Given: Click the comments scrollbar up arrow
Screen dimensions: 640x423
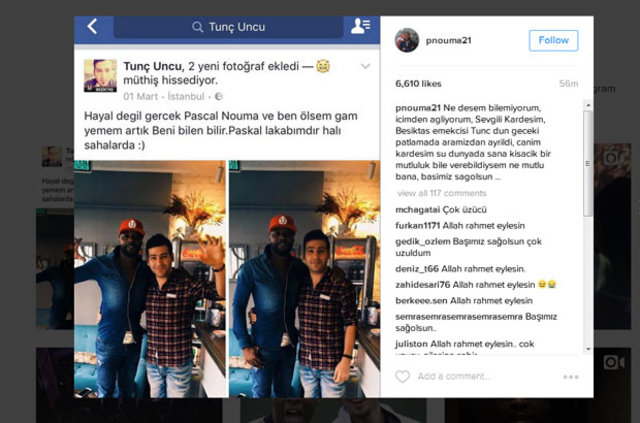Looking at the screenshot, I should (588, 105).
